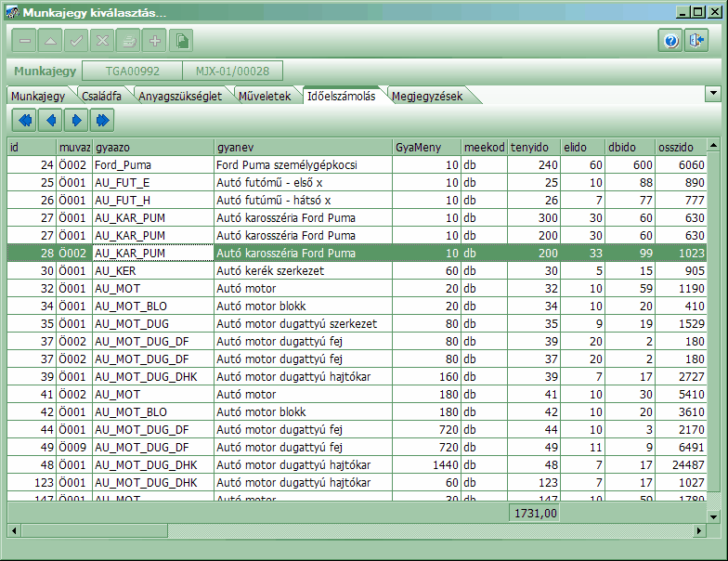Switch to the Munkajegy tab

pos(38,97)
